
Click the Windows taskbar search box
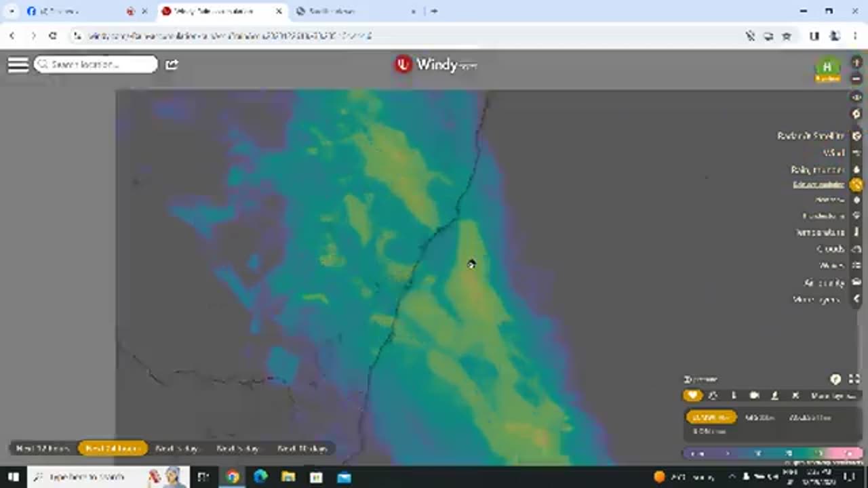tap(108, 477)
